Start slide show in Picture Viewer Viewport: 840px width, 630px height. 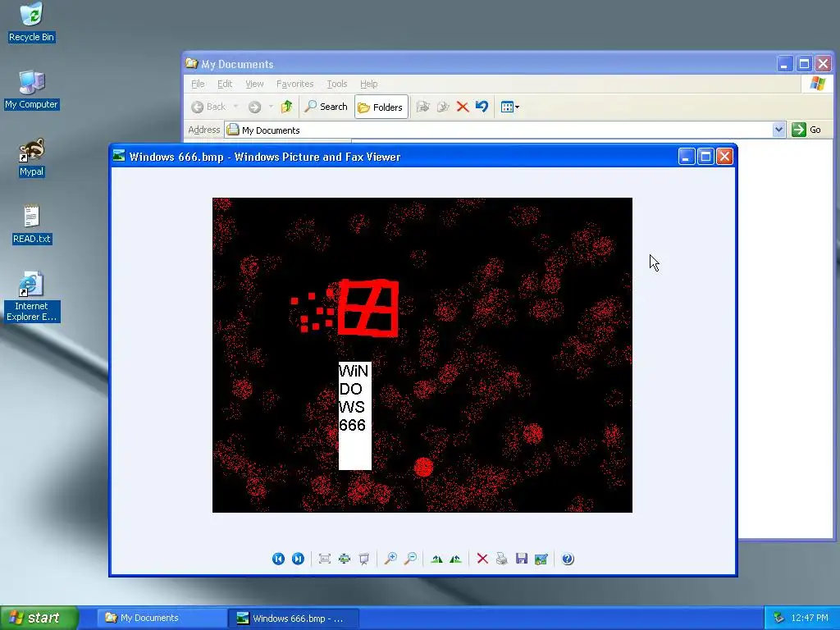tap(363, 559)
